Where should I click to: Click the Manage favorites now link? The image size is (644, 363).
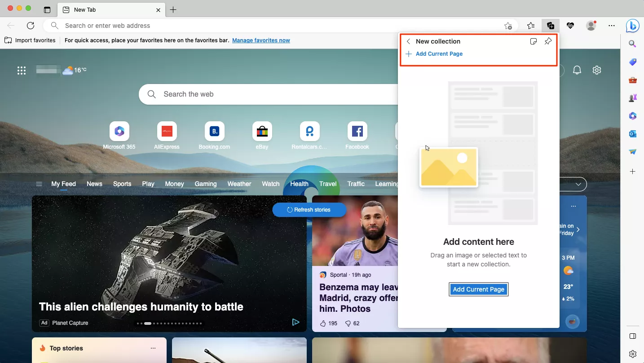click(261, 40)
